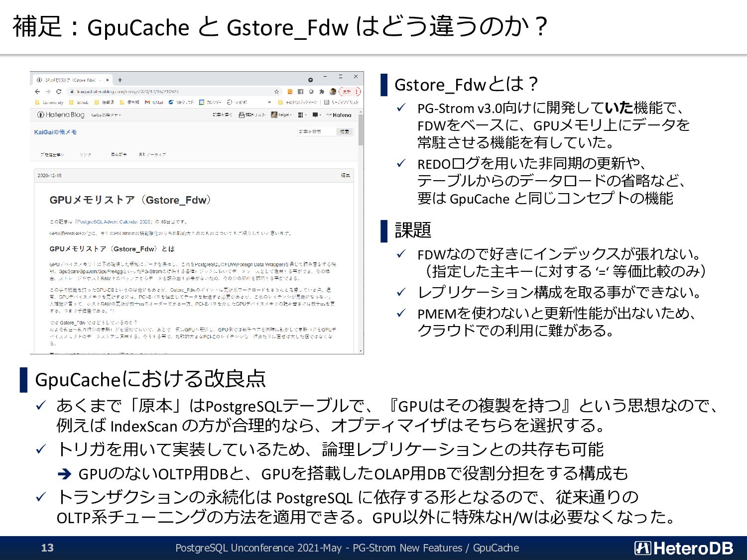Click the slide title 補足:GpuCache と Gstore_Fdw

pos(280,26)
